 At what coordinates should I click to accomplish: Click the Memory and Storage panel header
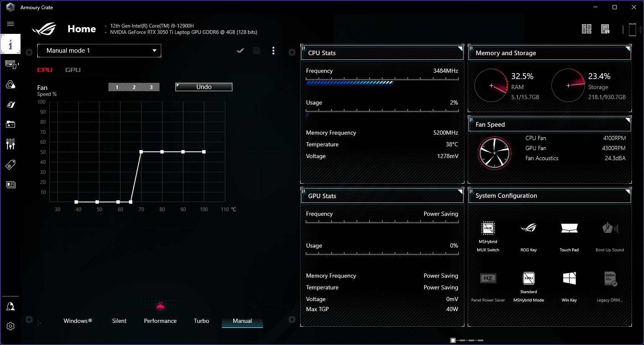click(x=549, y=53)
